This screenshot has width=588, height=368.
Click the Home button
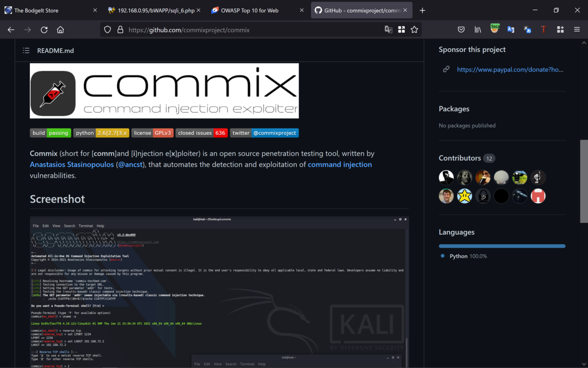(x=60, y=29)
